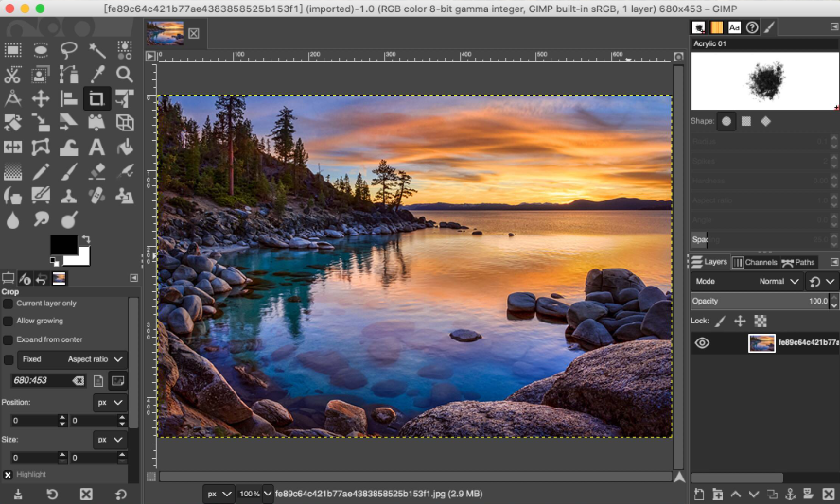This screenshot has width=840, height=504.
Task: Check the Allow growing option
Action: click(x=9, y=322)
